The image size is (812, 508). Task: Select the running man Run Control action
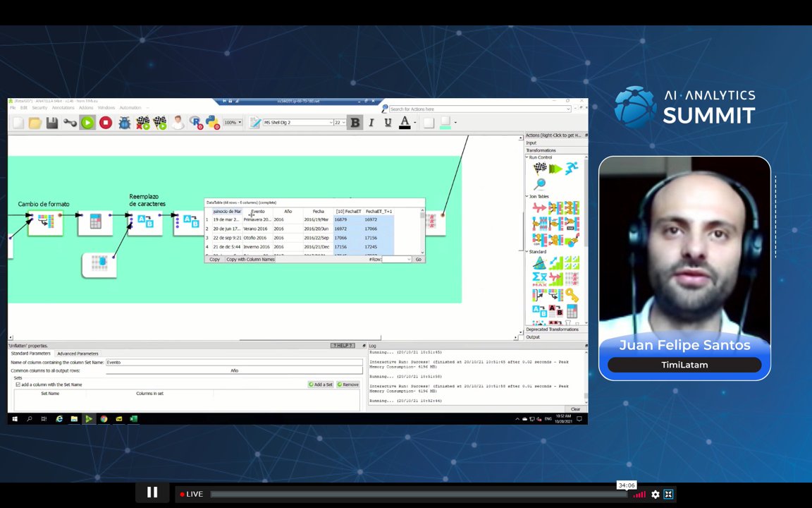572,168
